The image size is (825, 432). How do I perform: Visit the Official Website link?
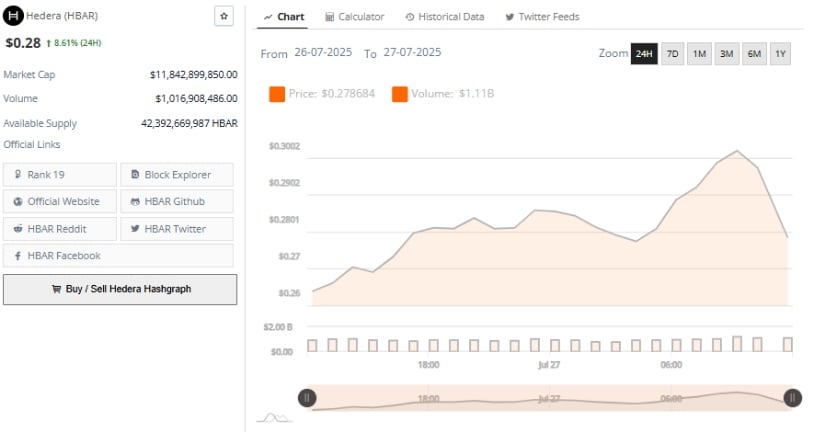[x=59, y=202]
